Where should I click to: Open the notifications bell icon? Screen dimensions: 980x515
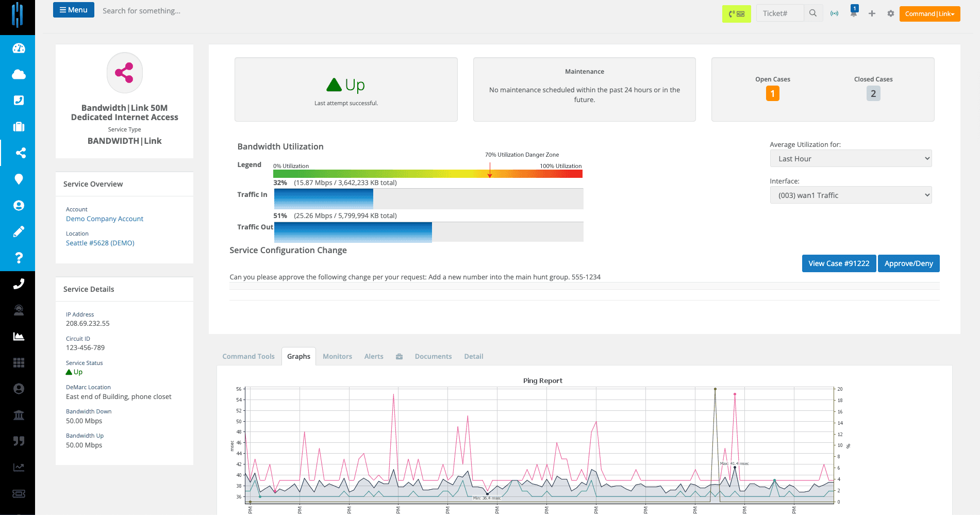tap(854, 13)
